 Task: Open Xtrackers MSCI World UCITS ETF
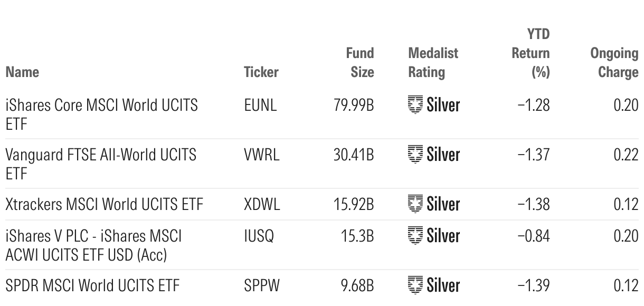pyautogui.click(x=104, y=204)
